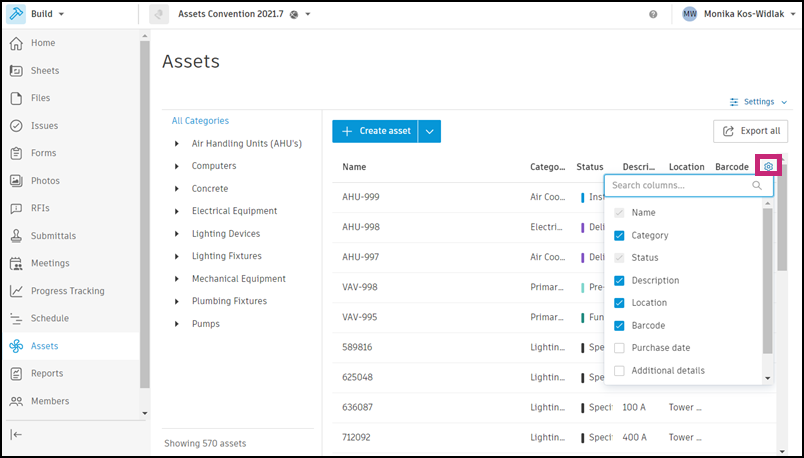Click the disabled Status column checkbox

[x=619, y=257]
